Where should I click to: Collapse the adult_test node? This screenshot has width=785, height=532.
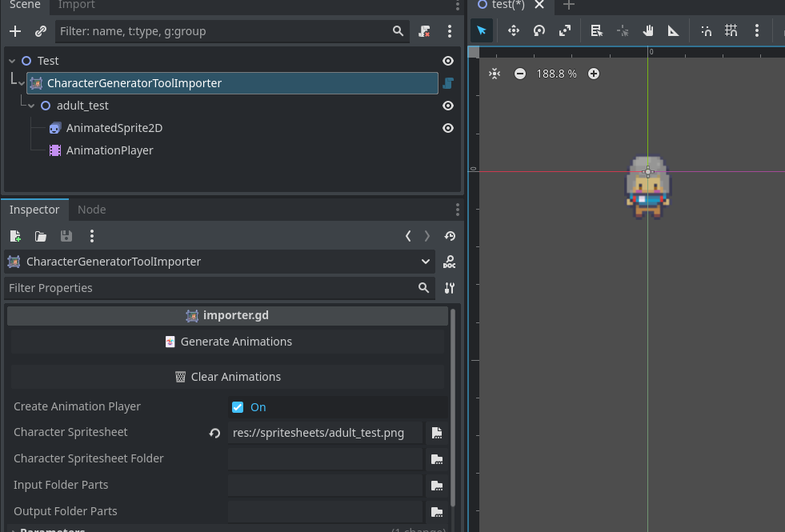tap(31, 106)
